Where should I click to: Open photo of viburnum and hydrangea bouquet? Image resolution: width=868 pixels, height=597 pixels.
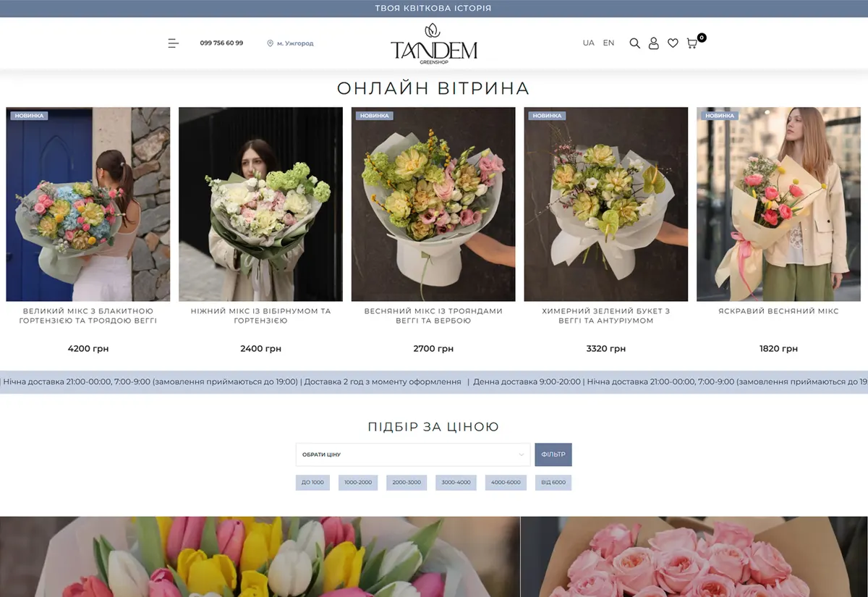(x=260, y=205)
